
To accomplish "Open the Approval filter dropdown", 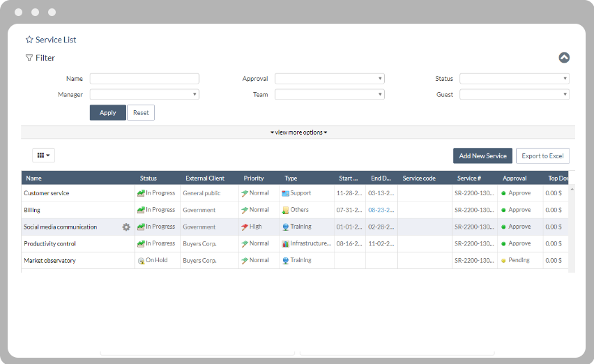I will 329,79.
